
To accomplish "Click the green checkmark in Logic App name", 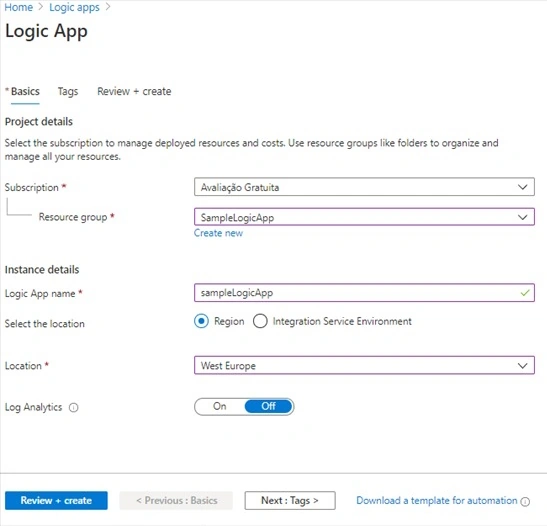I will pyautogui.click(x=525, y=293).
